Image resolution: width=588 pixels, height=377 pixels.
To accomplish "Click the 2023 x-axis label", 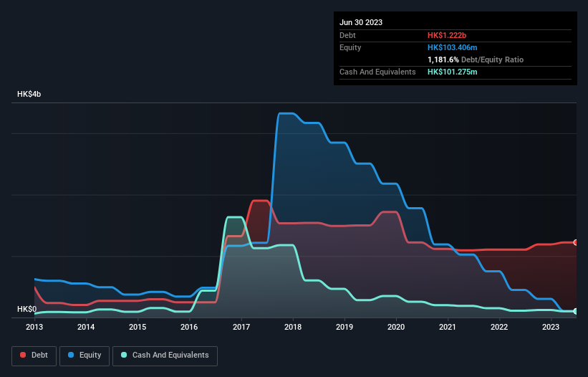I will coord(551,327).
